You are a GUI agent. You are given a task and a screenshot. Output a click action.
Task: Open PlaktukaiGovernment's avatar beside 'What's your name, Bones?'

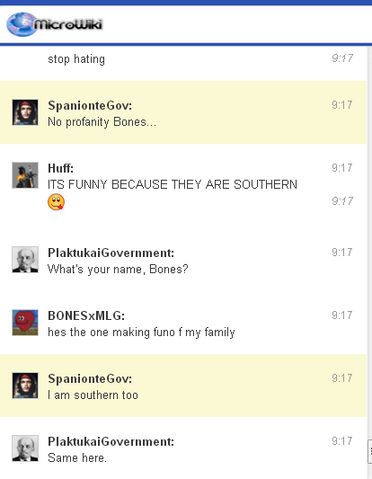(25, 260)
